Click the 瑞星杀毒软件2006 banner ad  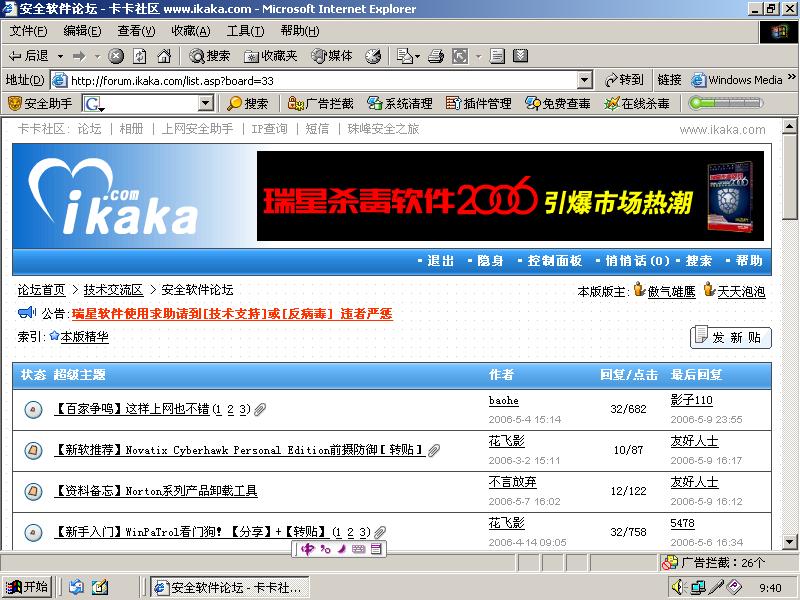coord(510,196)
